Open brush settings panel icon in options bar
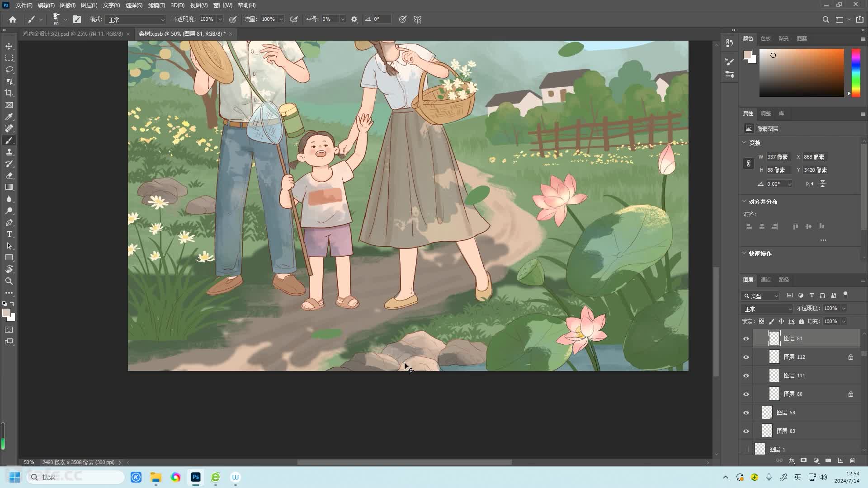This screenshot has height=488, width=868. tap(77, 19)
